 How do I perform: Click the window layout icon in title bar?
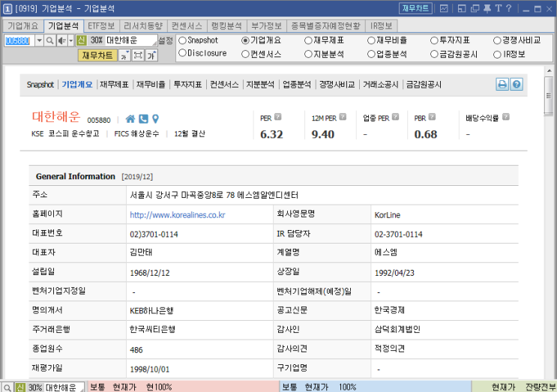pos(462,8)
